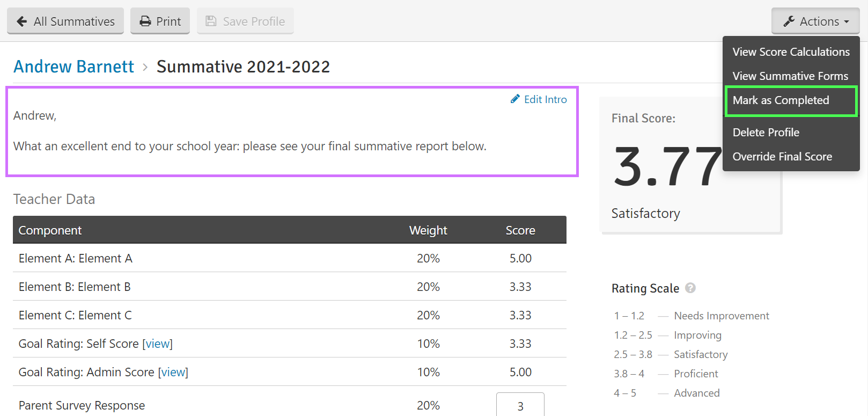
Task: Click the disabled Save Profile button
Action: pyautogui.click(x=245, y=21)
